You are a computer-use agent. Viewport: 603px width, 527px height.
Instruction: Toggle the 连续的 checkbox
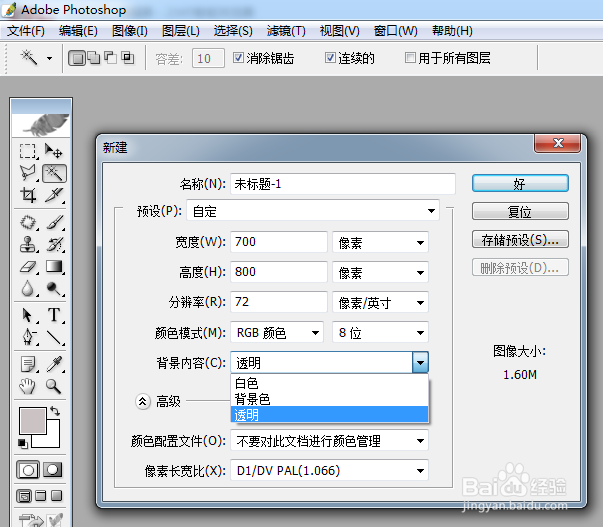[330, 58]
